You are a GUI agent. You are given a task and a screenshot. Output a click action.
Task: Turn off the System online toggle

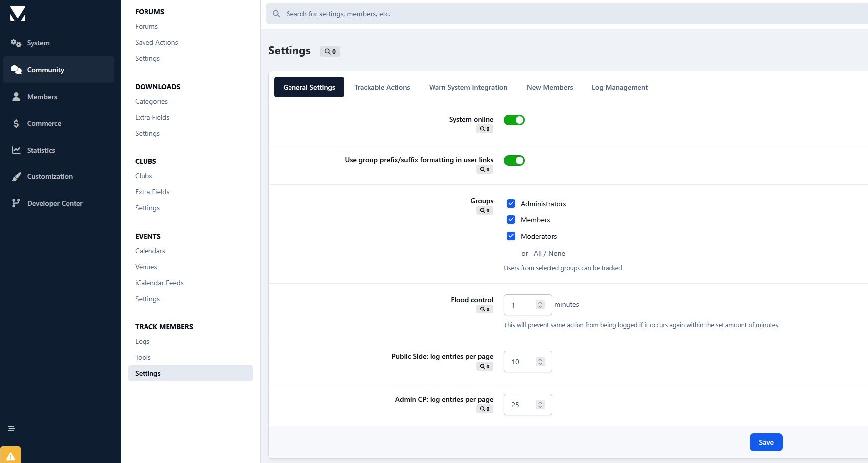tap(514, 120)
